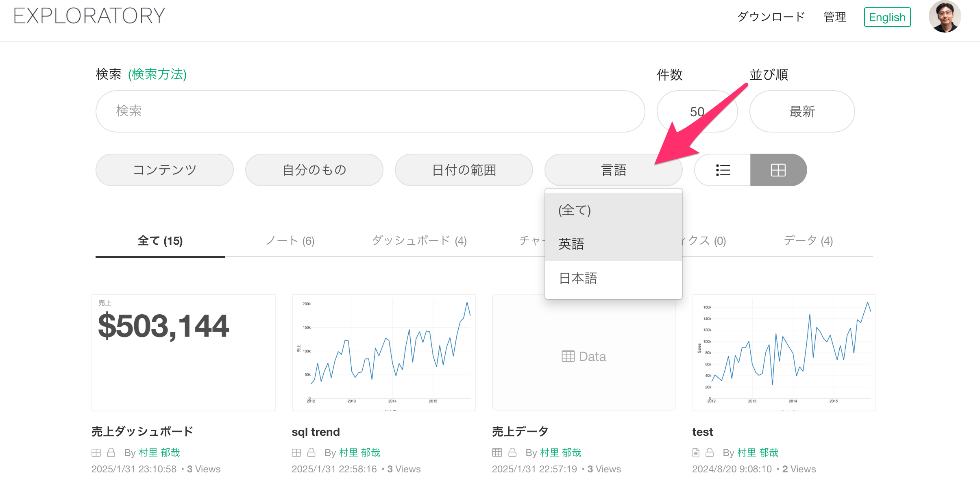The height and width of the screenshot is (487, 980).
Task: Click the lock icon under sql trend
Action: [311, 452]
